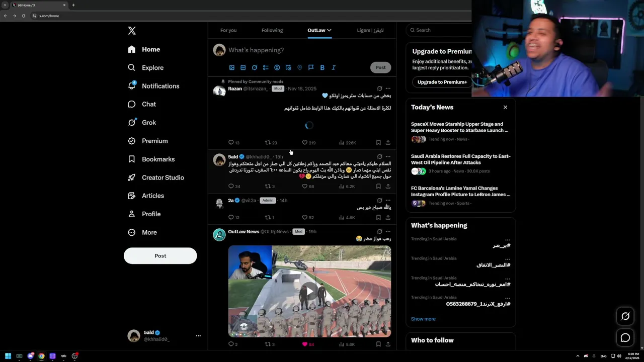
Task: Toggle bold text formatting
Action: click(x=322, y=67)
